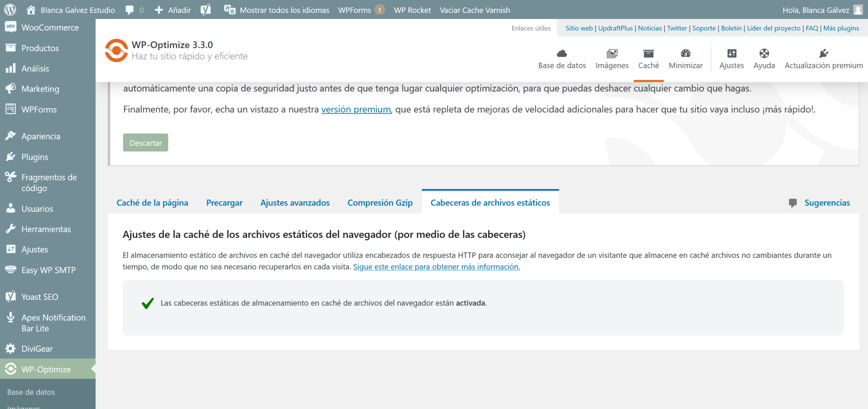This screenshot has width=868, height=409.
Task: Open the home icon for Blanca Galvez Estudio
Action: (31, 10)
